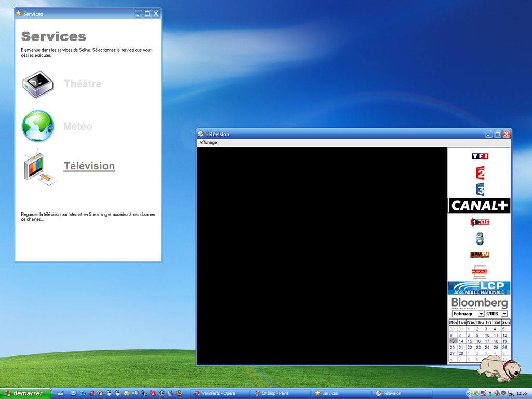Launch Internet Explorer from Quick Launch

[x=83, y=393]
